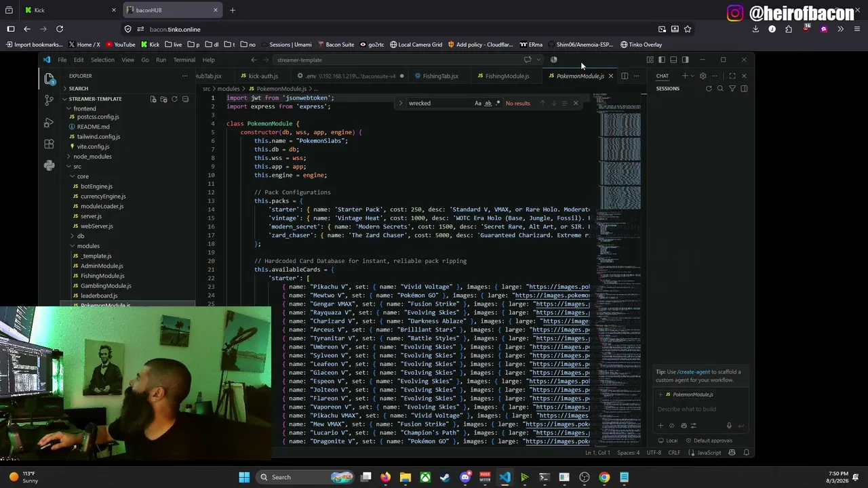Open the Run menu
Image resolution: width=868 pixels, height=488 pixels.
[161, 60]
